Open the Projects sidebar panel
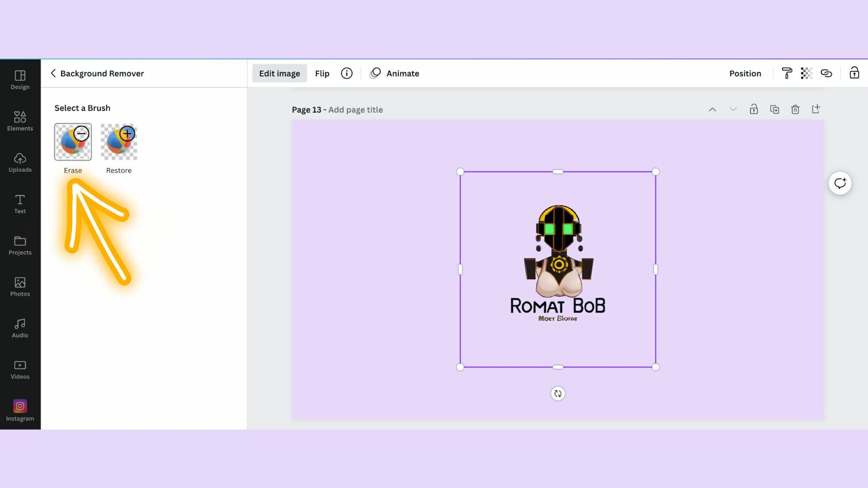Viewport: 868px width, 488px height. point(20,245)
